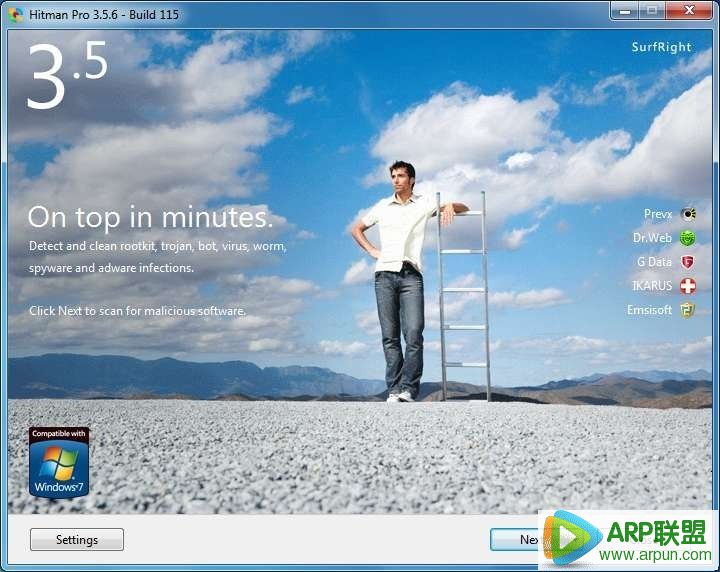The width and height of the screenshot is (720, 572).
Task: Click the IKARUS red cross icon
Action: point(688,286)
